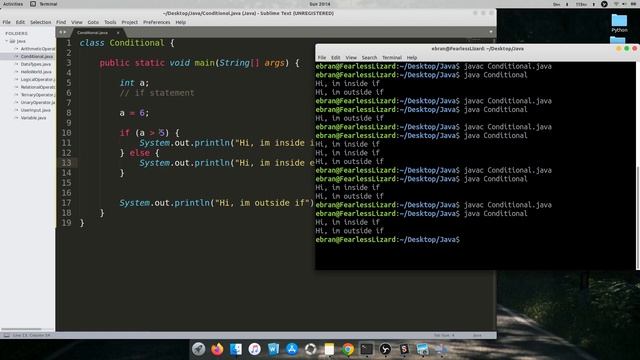Open the Terminal icon in dock

[367, 349]
